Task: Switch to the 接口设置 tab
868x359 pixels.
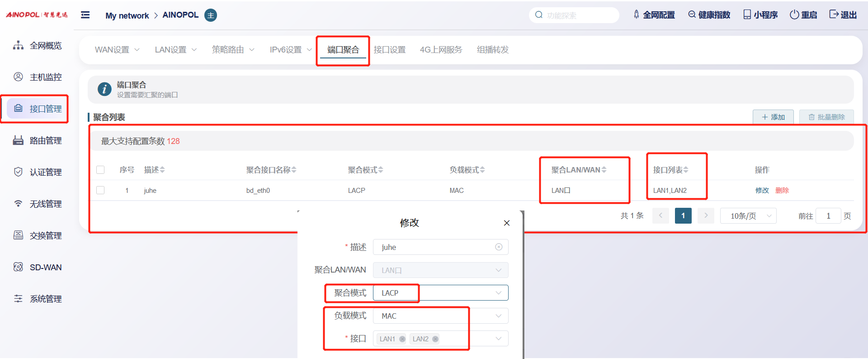Action: pyautogui.click(x=389, y=50)
